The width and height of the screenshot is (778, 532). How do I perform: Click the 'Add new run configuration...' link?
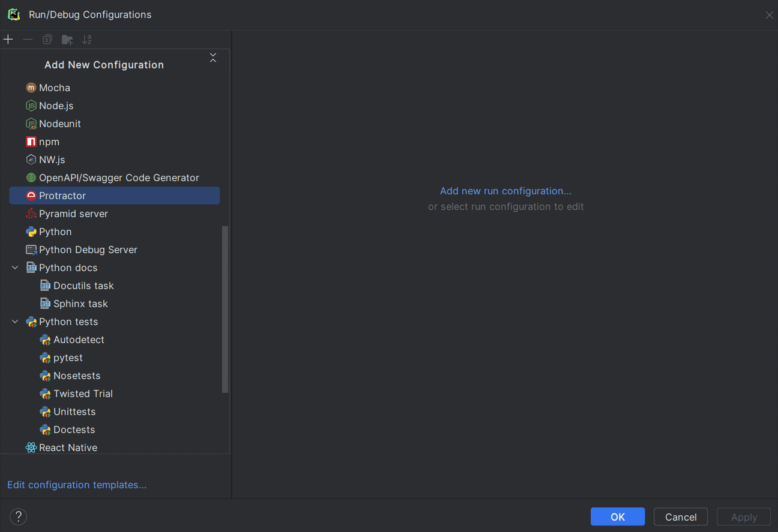[x=505, y=191]
